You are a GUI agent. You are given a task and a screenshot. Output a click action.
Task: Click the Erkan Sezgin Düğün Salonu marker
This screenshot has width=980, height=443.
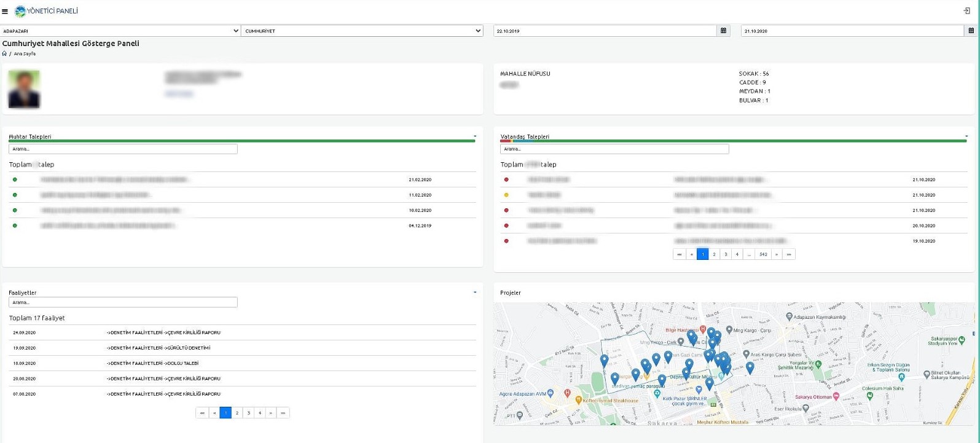(x=901, y=377)
